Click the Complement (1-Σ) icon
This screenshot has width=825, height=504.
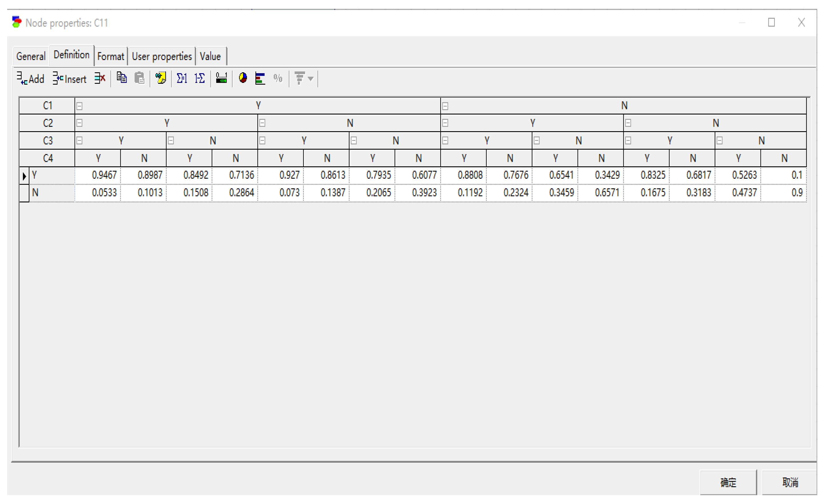pyautogui.click(x=200, y=78)
